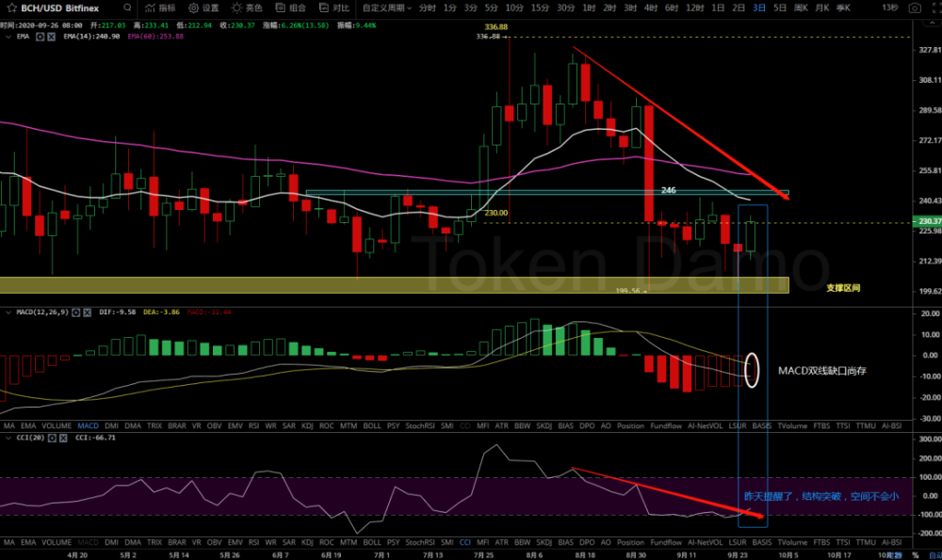Choose the 4时 timeframe
The image size is (942, 560).
[651, 8]
